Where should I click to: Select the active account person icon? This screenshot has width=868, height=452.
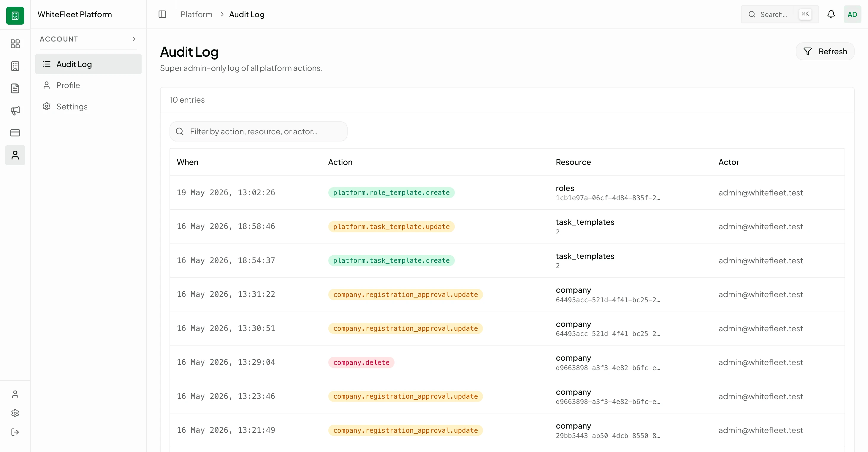click(15, 155)
